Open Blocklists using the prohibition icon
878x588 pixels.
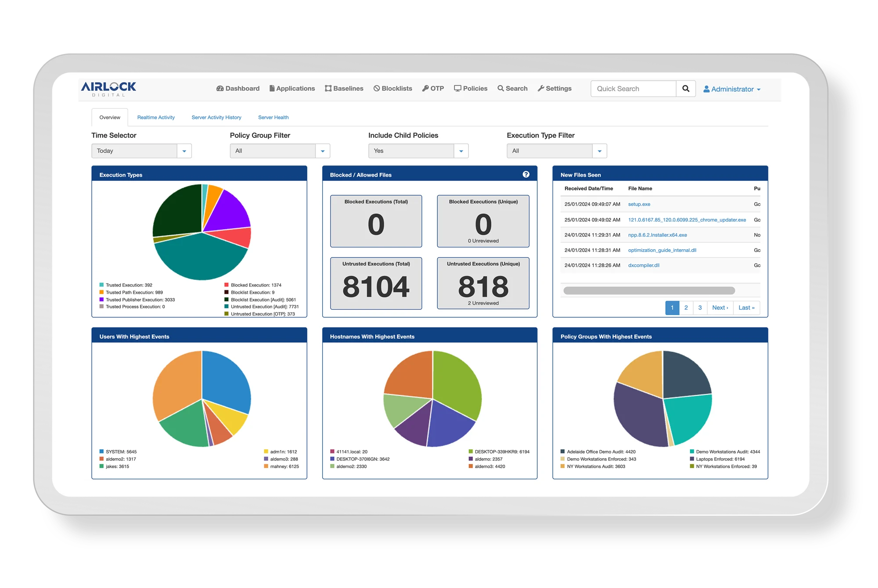coord(376,88)
